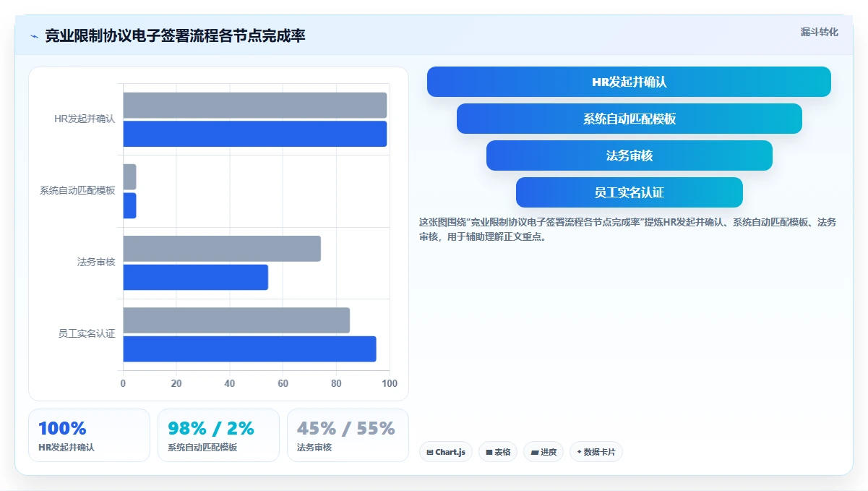
Task: Click the x-axis value 20
Action: tap(176, 384)
